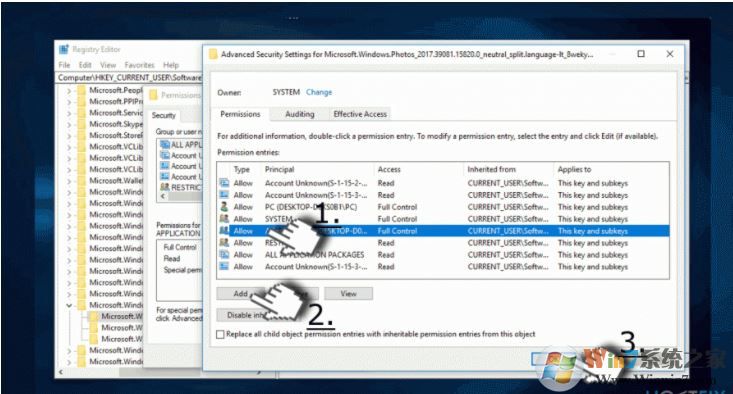
Task: Select the Permissions tab in Advanced Security Settings
Action: pos(240,114)
